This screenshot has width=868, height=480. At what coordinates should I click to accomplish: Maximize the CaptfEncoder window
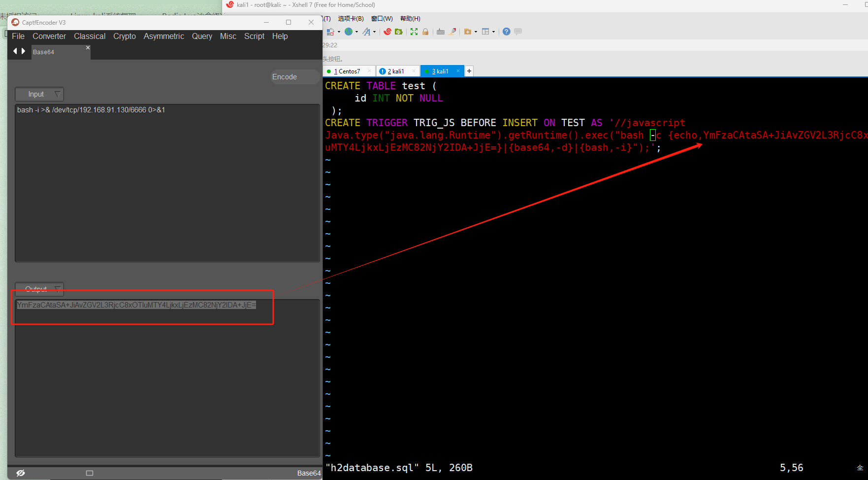(289, 22)
